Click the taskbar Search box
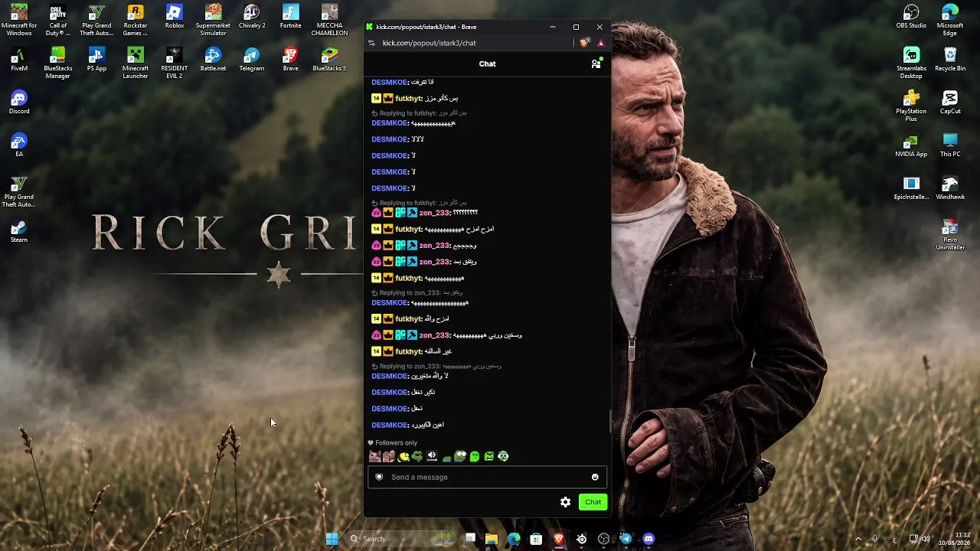The image size is (980, 551). click(401, 539)
